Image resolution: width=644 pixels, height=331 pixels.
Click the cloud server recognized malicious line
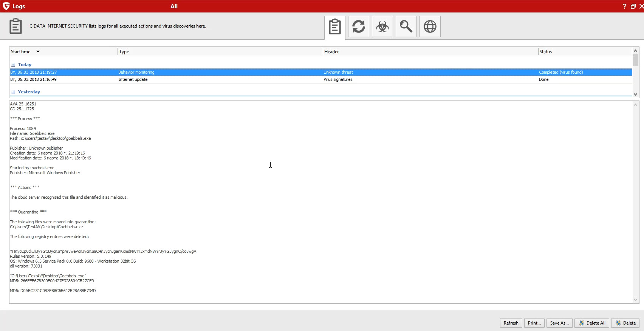click(69, 197)
